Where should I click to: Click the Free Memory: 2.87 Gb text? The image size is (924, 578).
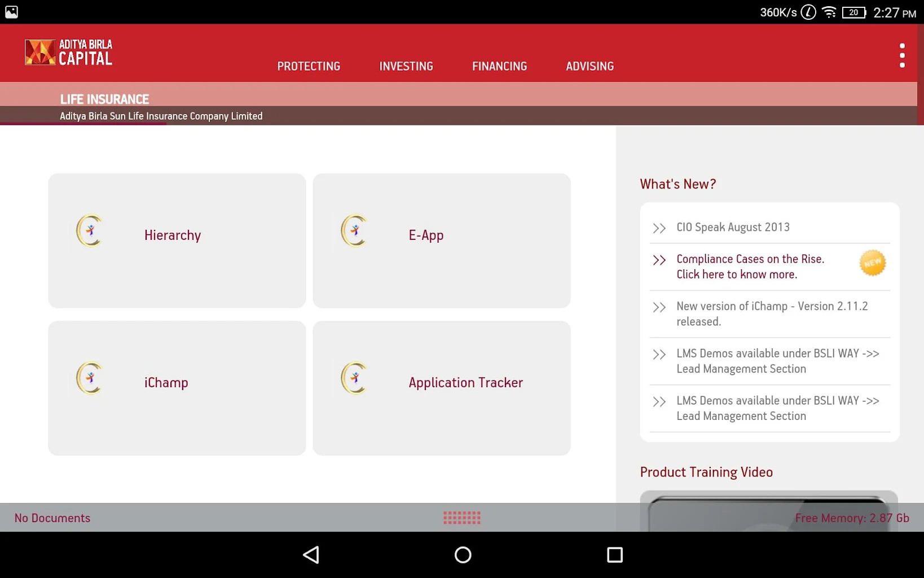point(852,518)
